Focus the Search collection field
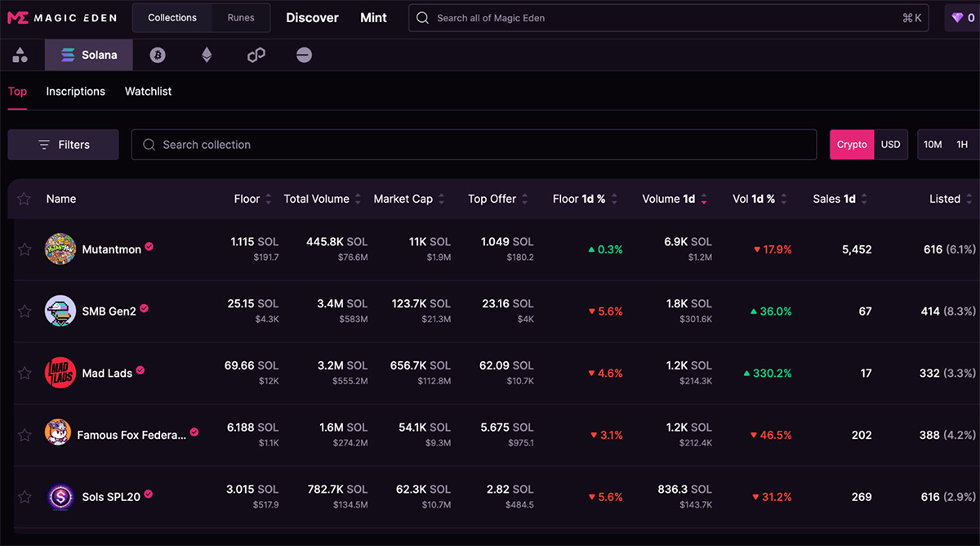 (x=474, y=145)
